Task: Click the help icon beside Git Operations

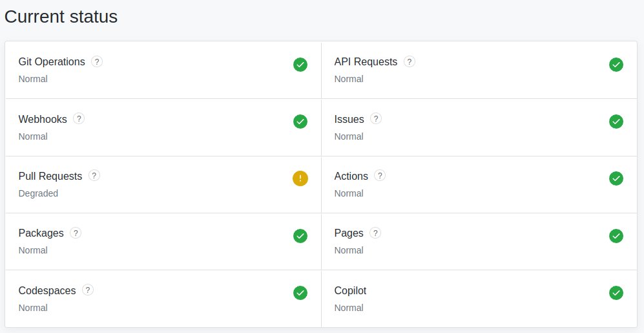Action: 97,61
